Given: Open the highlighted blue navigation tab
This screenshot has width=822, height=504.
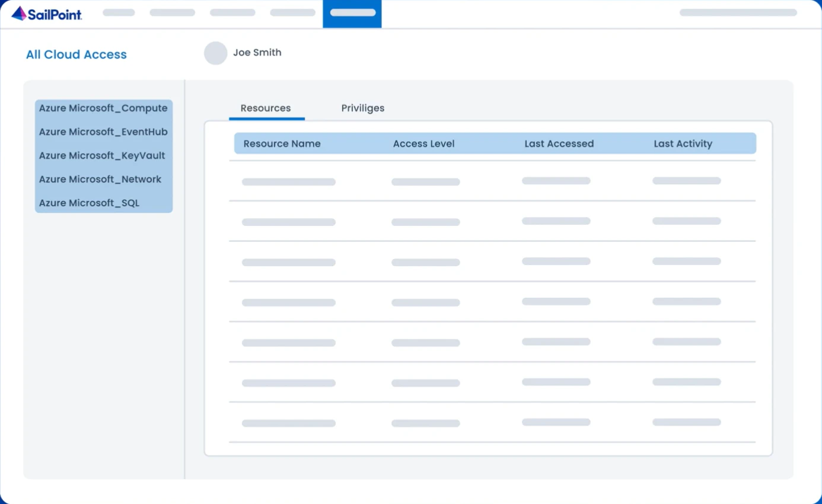Looking at the screenshot, I should click(x=352, y=14).
